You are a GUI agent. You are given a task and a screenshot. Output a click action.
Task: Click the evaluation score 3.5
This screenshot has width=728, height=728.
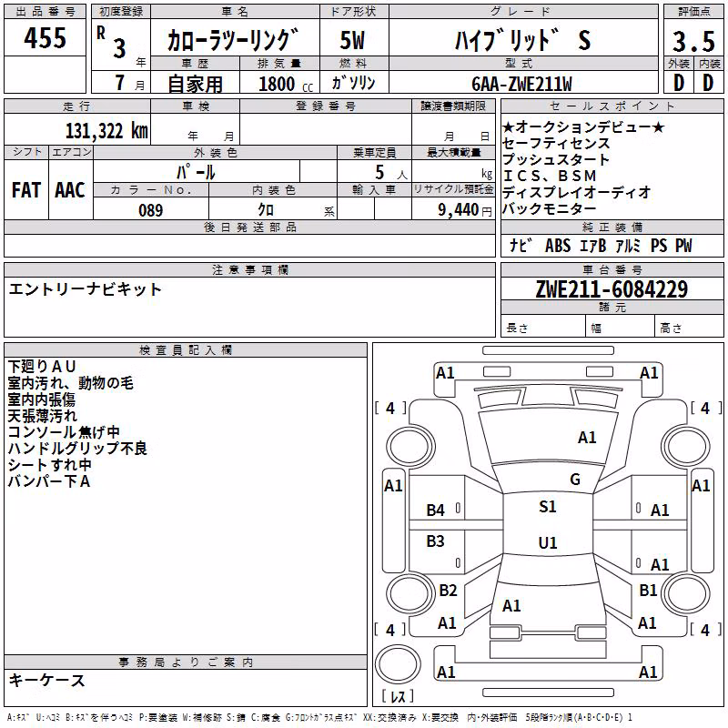click(x=693, y=41)
